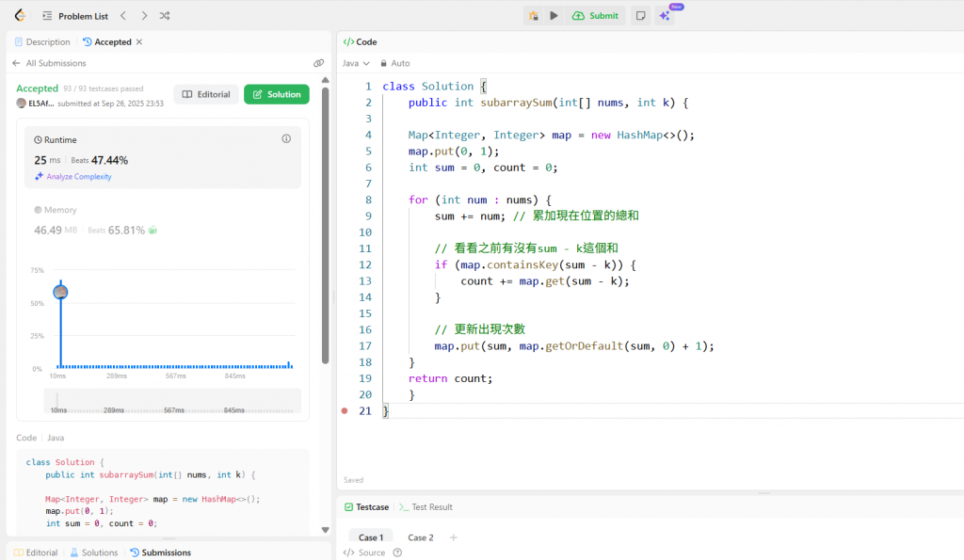The height and width of the screenshot is (560, 964).
Task: Click the green Solution button
Action: [x=277, y=94]
